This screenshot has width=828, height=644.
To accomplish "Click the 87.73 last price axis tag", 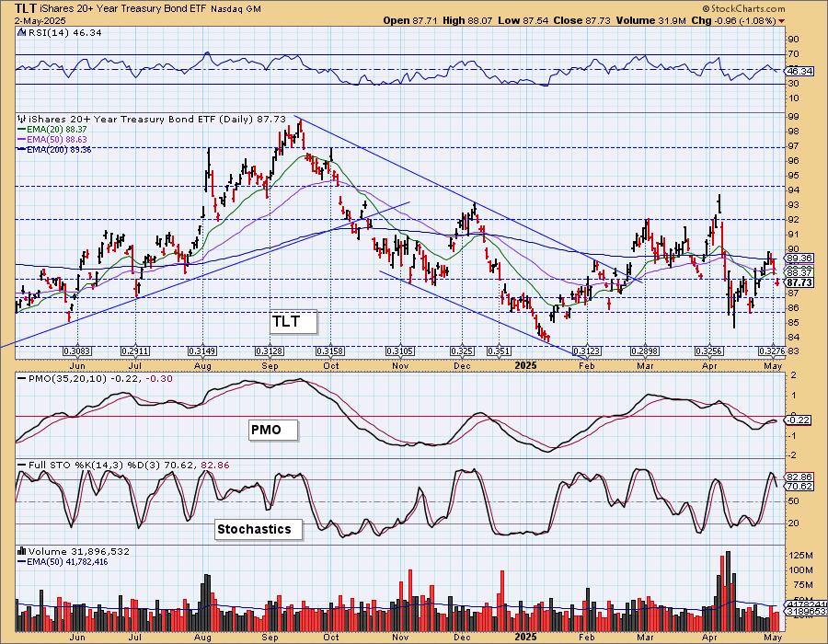I will point(799,282).
